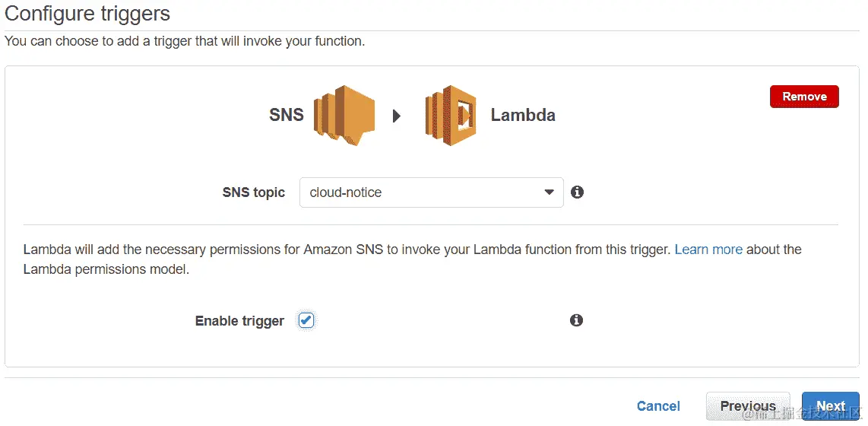The width and height of the screenshot is (868, 426).
Task: Open the info icon beside SNS topic
Action: pos(577,192)
